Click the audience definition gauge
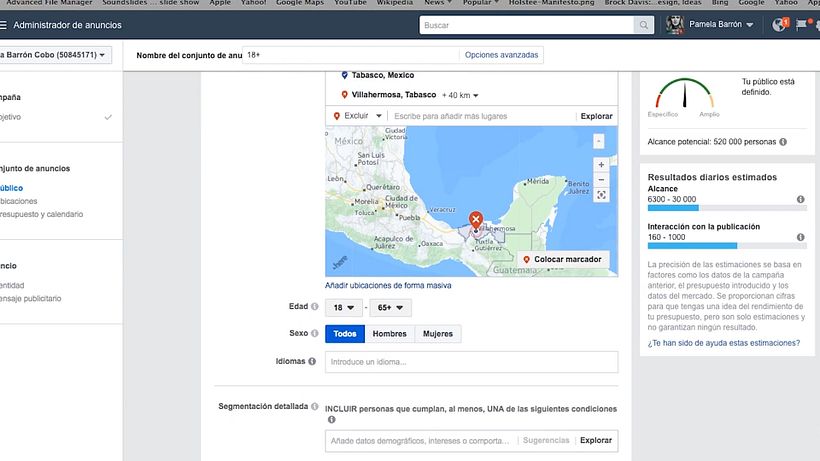Viewport: 820px width, 461px height. click(685, 94)
